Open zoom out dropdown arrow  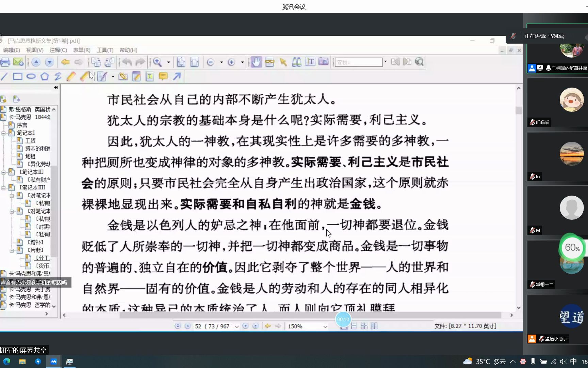222,62
